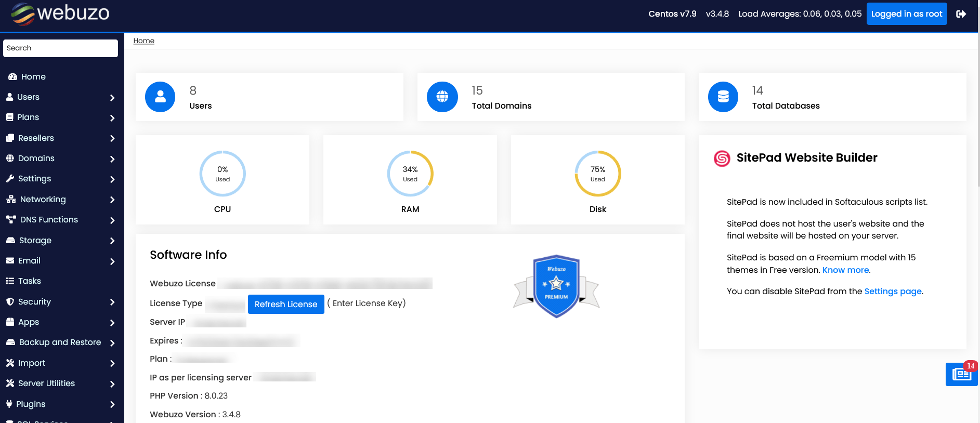Click the Home breadcrumb link

pyautogui.click(x=143, y=41)
